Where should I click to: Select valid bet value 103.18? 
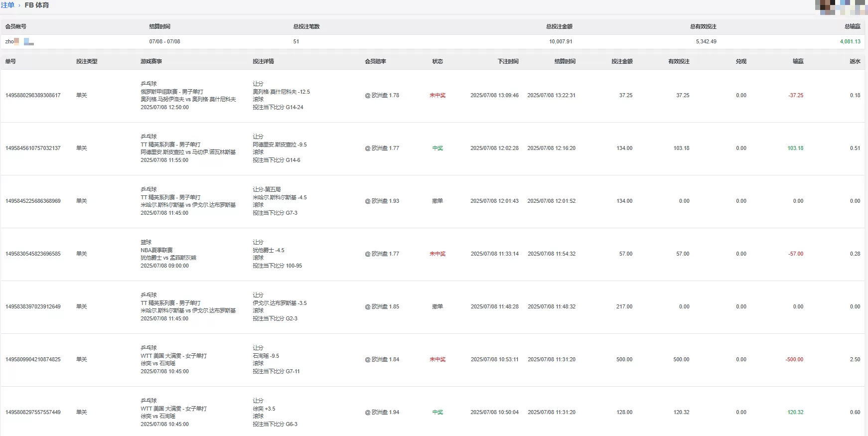[681, 148]
